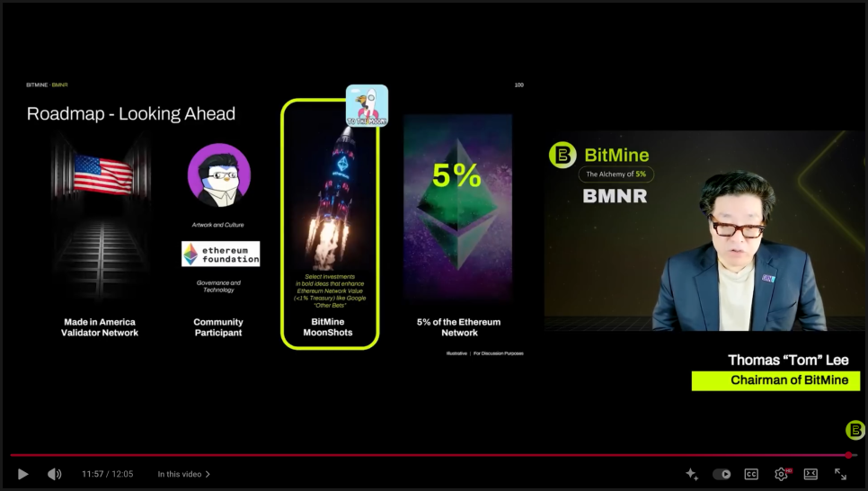
Task: Open the AI sparkle Ask feature
Action: (x=692, y=474)
